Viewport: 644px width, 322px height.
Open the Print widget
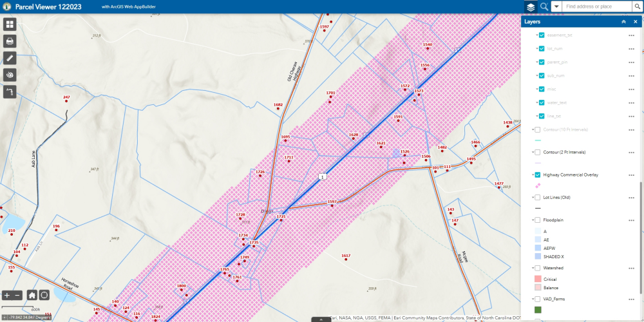[10, 41]
